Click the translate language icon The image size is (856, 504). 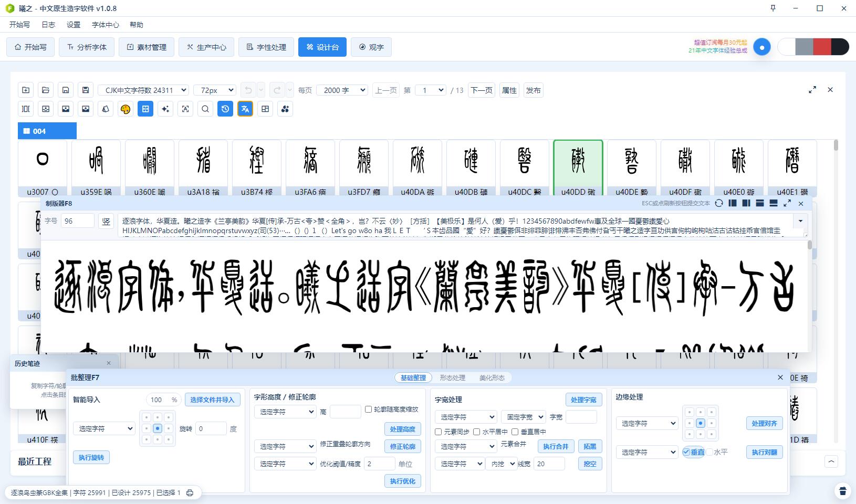pyautogui.click(x=245, y=109)
